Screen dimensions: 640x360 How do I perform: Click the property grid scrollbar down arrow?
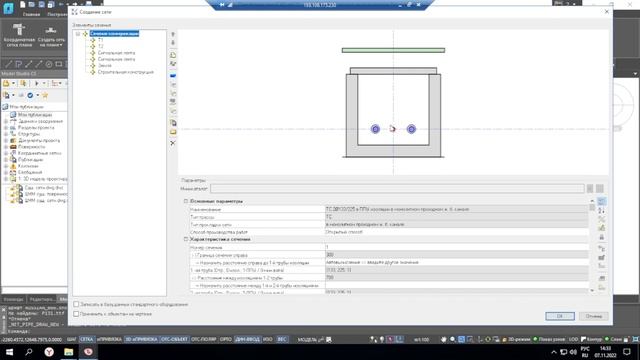click(592, 290)
